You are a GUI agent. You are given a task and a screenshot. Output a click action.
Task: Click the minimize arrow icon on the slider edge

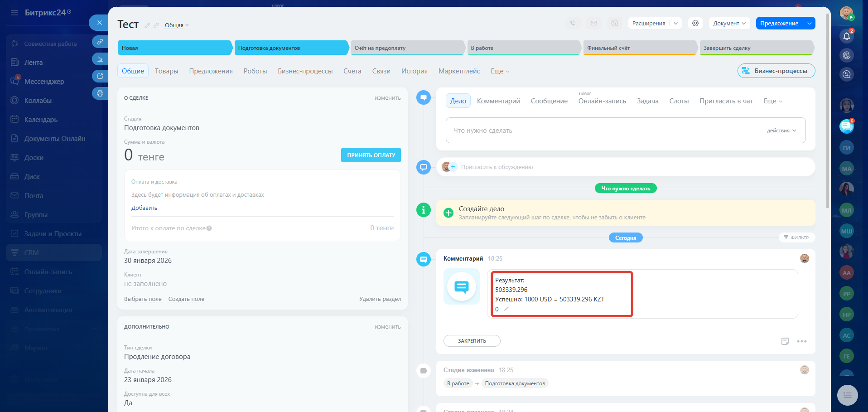point(100,59)
